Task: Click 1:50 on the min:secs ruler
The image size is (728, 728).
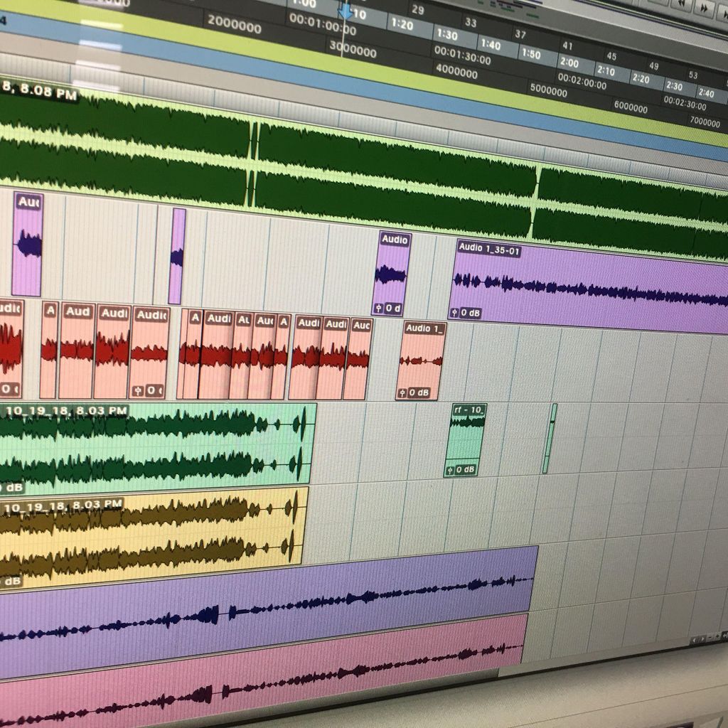Action: (530, 54)
